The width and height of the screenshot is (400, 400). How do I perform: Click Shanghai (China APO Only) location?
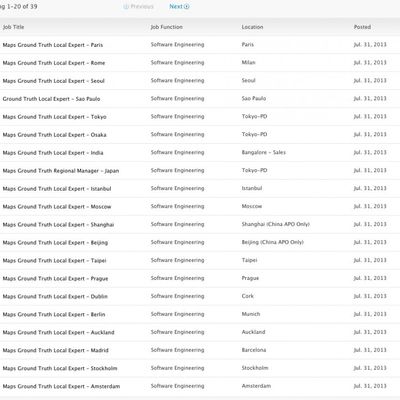pyautogui.click(x=276, y=225)
